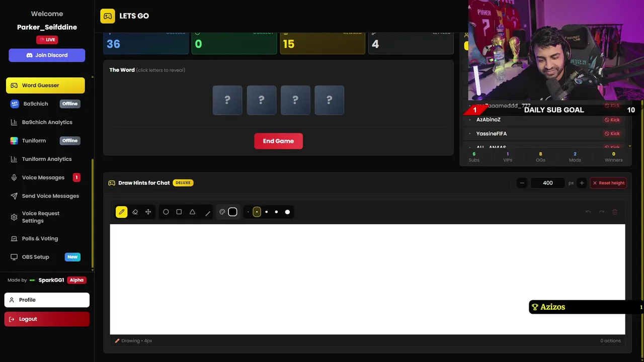Click the white drawing canvas

point(367,279)
